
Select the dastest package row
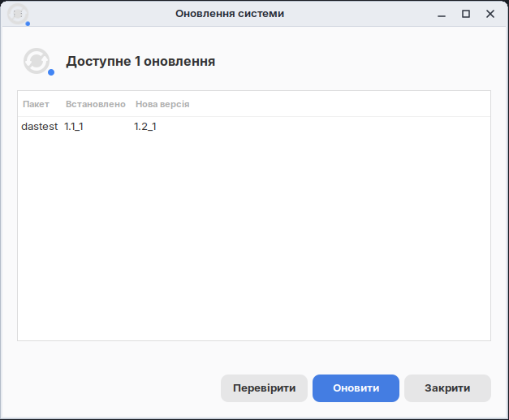254,127
